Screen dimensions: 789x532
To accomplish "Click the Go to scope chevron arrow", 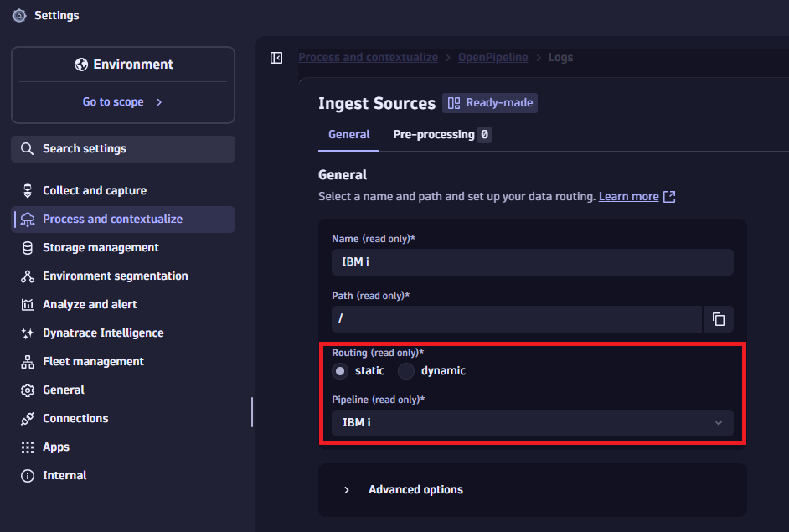I will [159, 102].
